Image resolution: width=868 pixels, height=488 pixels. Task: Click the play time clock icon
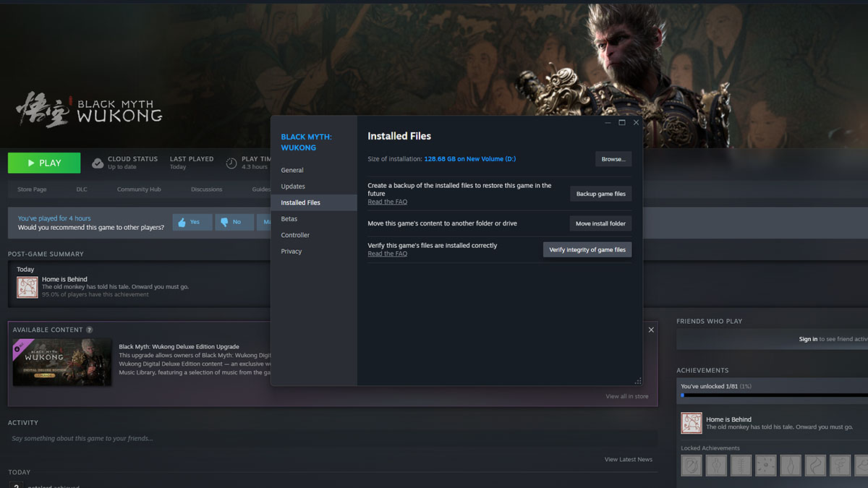click(x=231, y=162)
